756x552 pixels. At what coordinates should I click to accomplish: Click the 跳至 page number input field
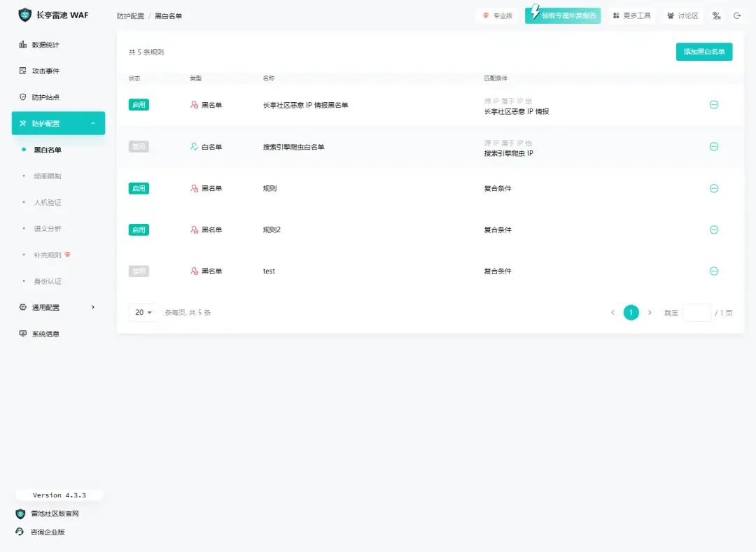(x=696, y=312)
